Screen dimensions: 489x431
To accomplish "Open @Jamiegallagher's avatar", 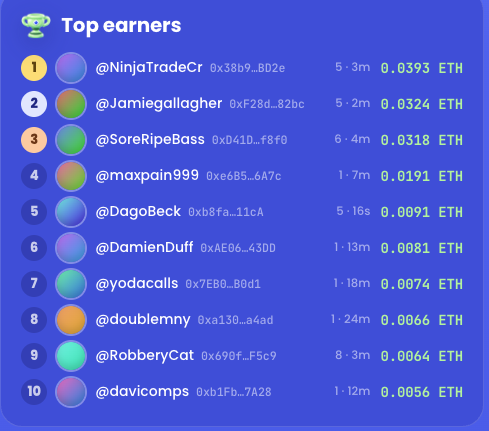I will pyautogui.click(x=71, y=104).
